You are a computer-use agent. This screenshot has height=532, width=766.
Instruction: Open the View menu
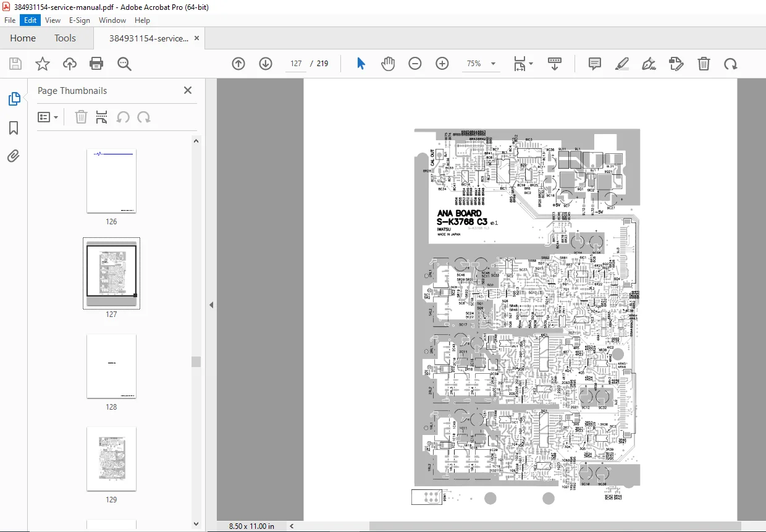(x=53, y=20)
